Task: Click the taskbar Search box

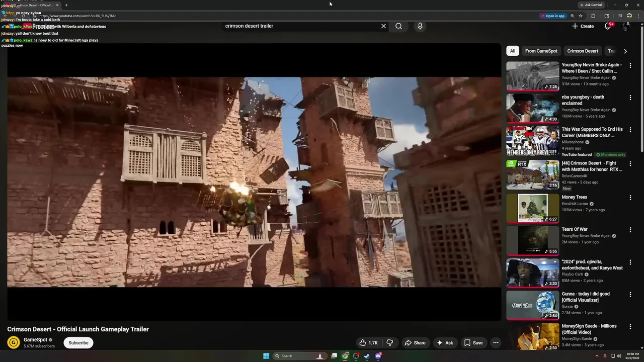Action: click(x=299, y=356)
